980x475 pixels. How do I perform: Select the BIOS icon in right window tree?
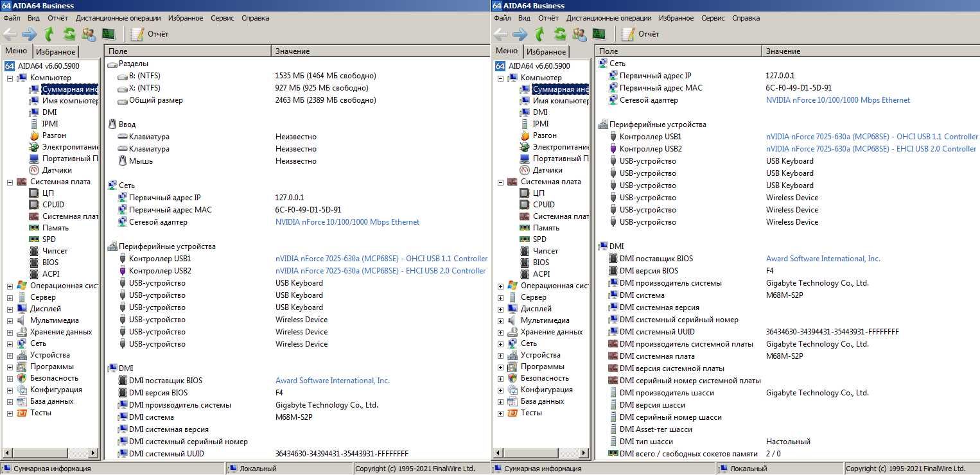point(525,263)
